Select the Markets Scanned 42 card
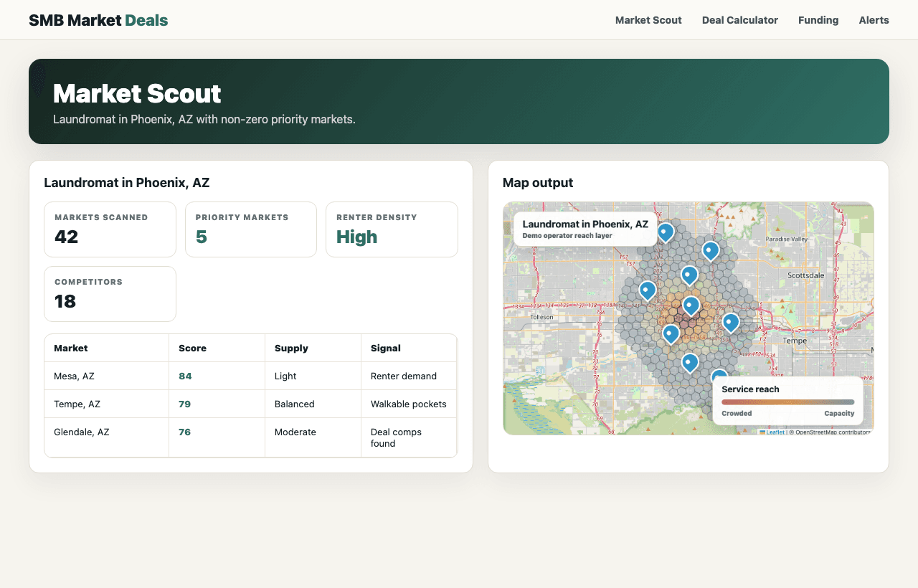The width and height of the screenshot is (918, 588). (110, 229)
